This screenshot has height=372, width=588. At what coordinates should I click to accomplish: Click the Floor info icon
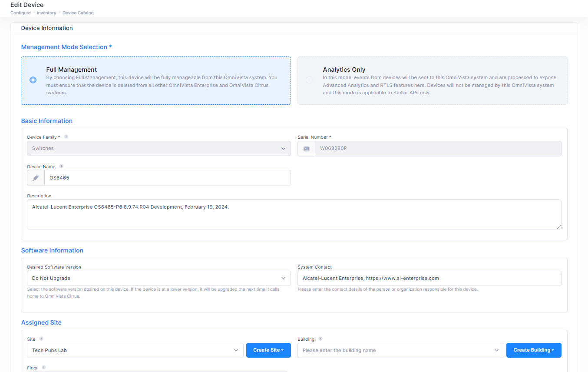44,367
